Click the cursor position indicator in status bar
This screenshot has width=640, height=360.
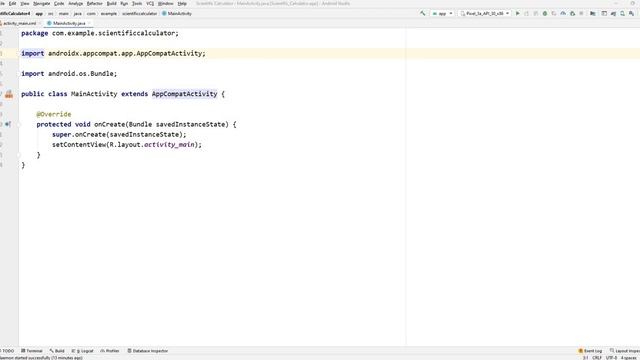(585, 358)
